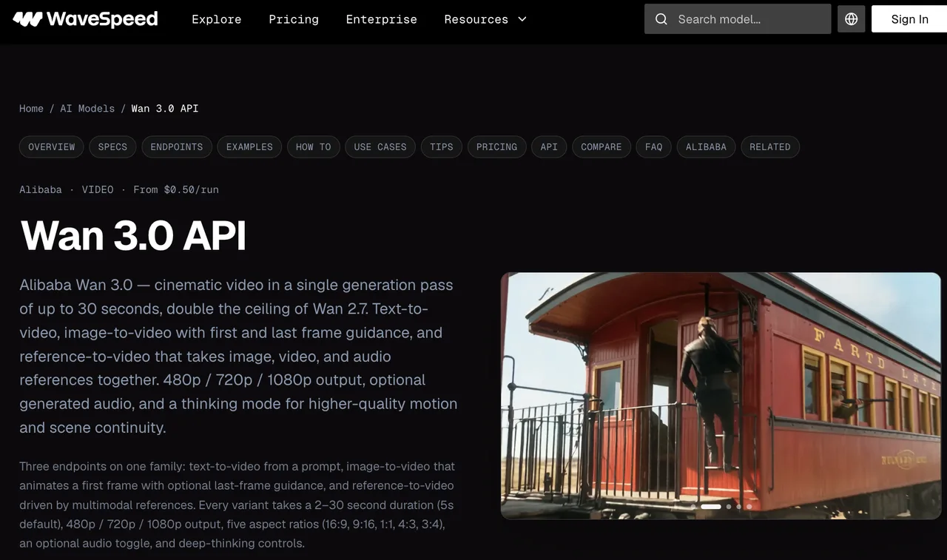This screenshot has width=947, height=560.
Task: Select the HOW TO chip
Action: tap(314, 147)
